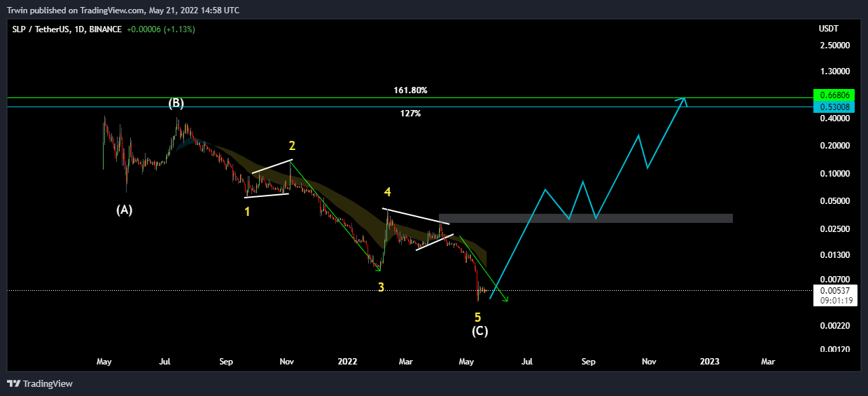Click the +0.00006 (+1.13%) change value
This screenshot has height=396, width=868.
[x=160, y=29]
